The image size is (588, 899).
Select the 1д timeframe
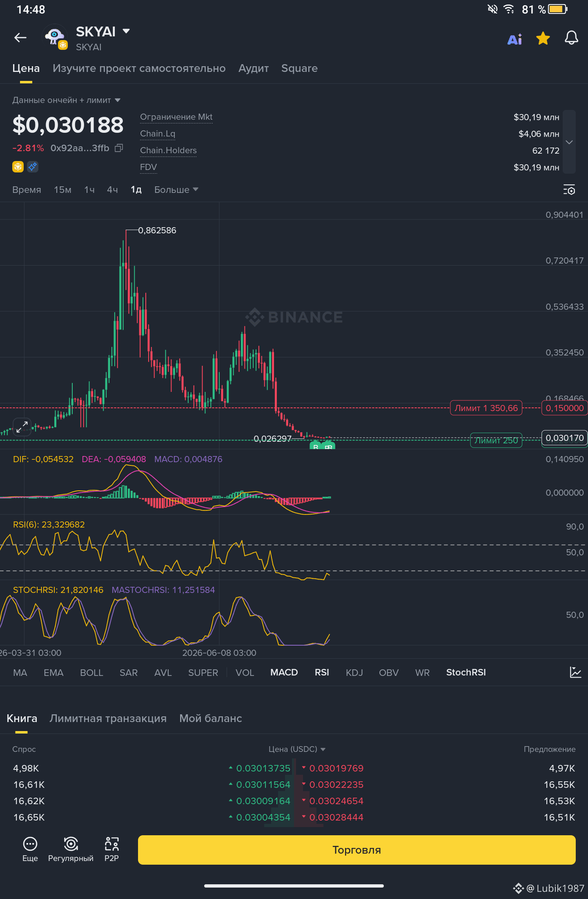pos(136,190)
